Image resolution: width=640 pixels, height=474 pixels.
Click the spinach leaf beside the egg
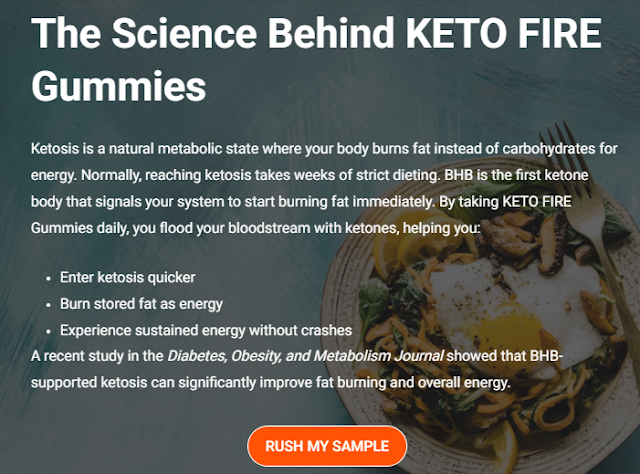pyautogui.click(x=373, y=302)
